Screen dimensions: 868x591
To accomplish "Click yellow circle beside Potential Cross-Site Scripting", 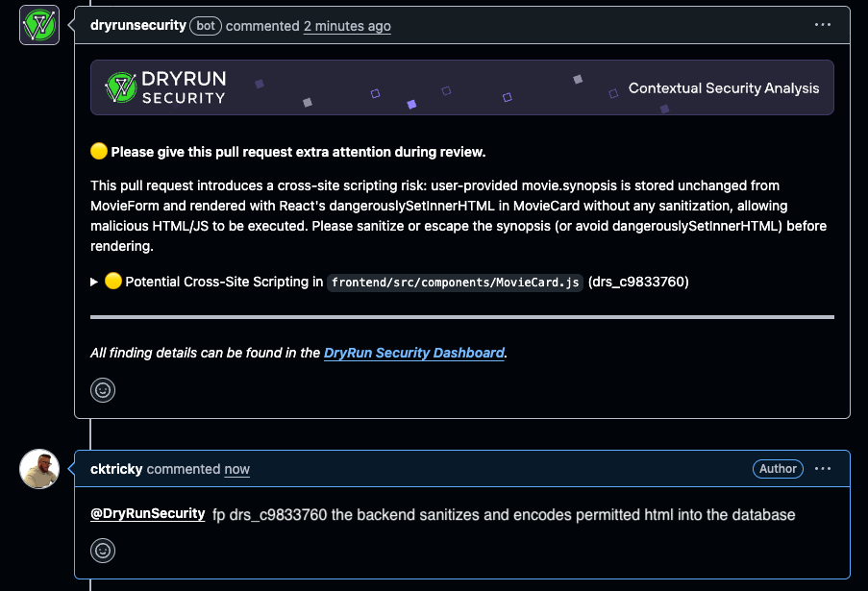I will 112,282.
